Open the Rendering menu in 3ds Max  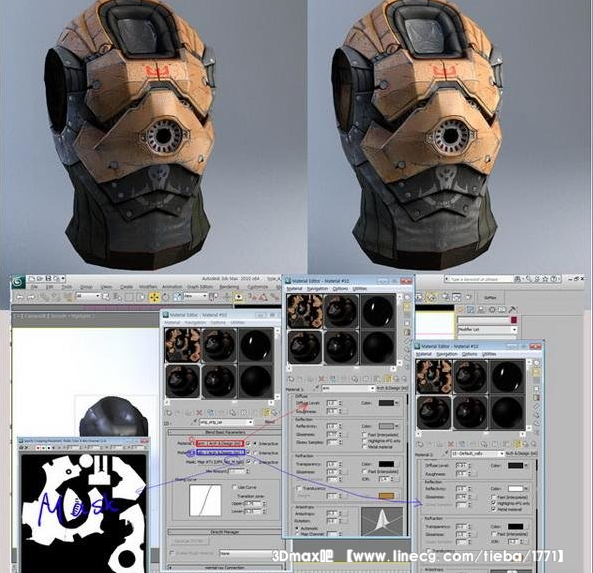(x=229, y=287)
